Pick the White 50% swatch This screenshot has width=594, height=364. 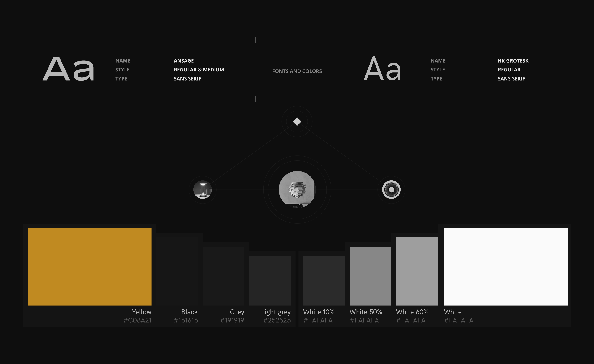coord(370,276)
